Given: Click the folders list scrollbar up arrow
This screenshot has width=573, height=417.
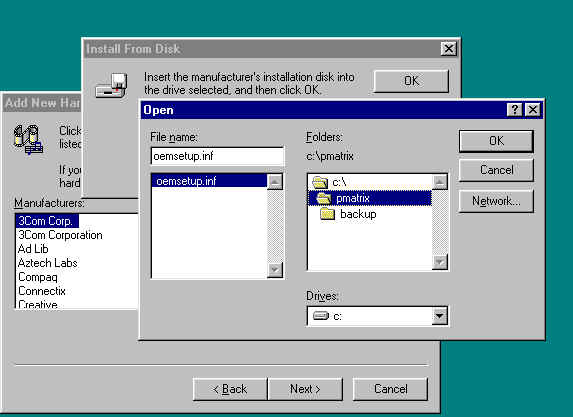Looking at the screenshot, I should 440,182.
